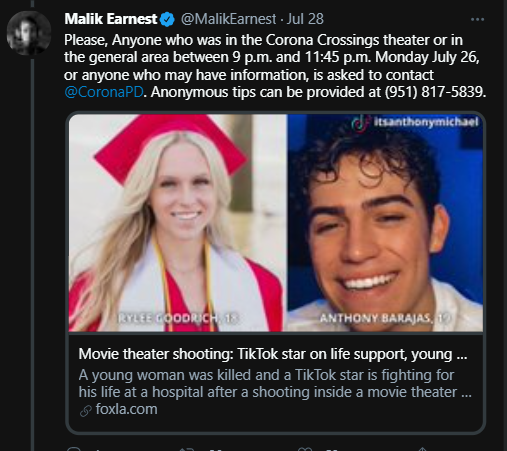Screen dimensions: 507x451
Task: Click the article description about young woman killed
Action: (x=275, y=383)
